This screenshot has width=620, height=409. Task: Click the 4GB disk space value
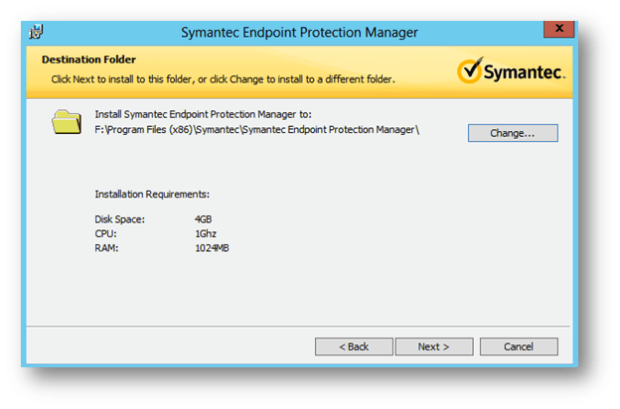pos(203,218)
